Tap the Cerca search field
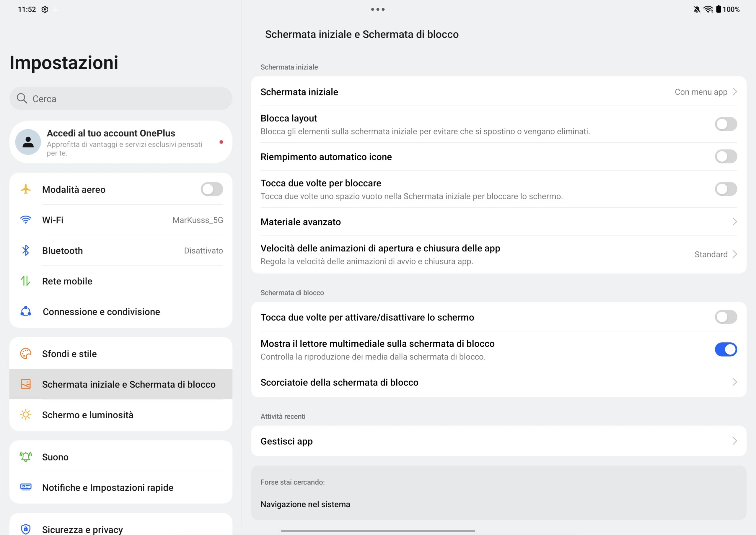This screenshot has height=535, width=756. point(121,98)
